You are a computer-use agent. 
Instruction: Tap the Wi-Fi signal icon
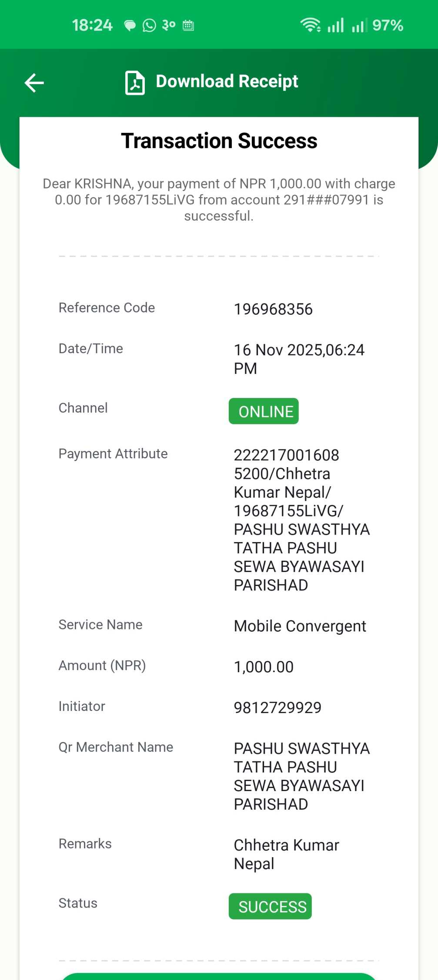[310, 25]
